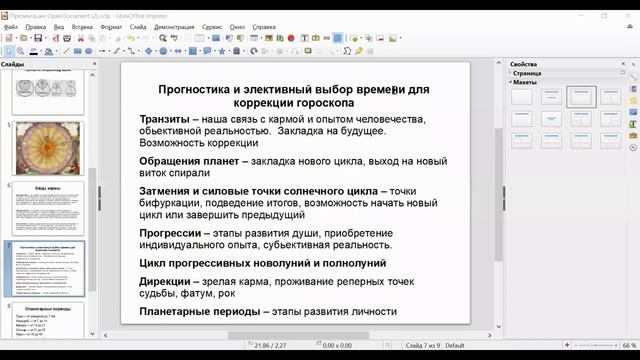Close the Слайды panel

(94, 64)
